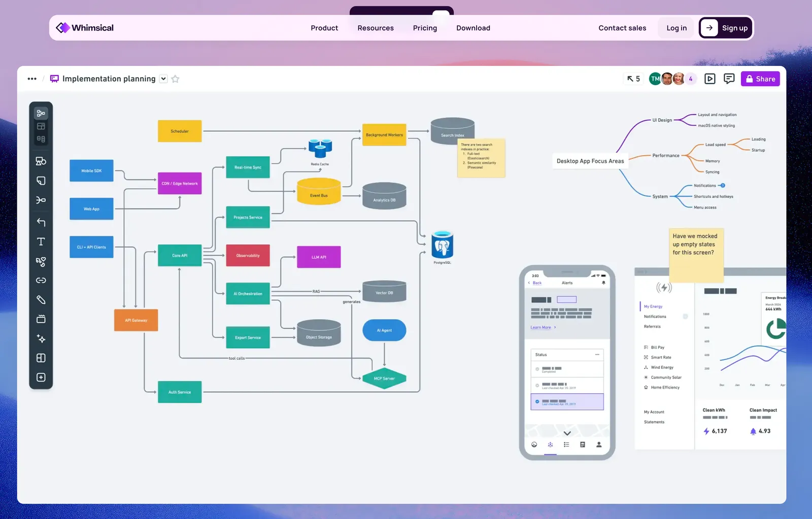The image size is (812, 519).
Task: Click the Sign up button
Action: pyautogui.click(x=726, y=28)
